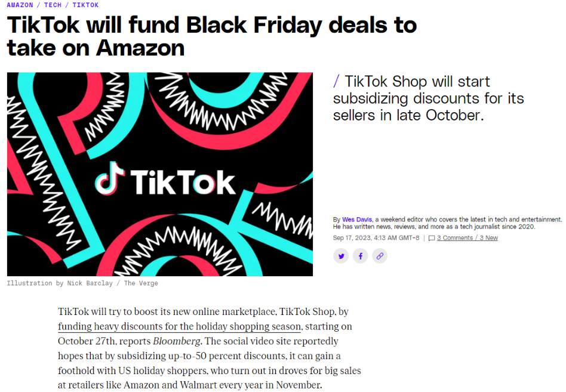The image size is (566, 392).
Task: Click the purple slash before the subheading
Action: [x=336, y=81]
